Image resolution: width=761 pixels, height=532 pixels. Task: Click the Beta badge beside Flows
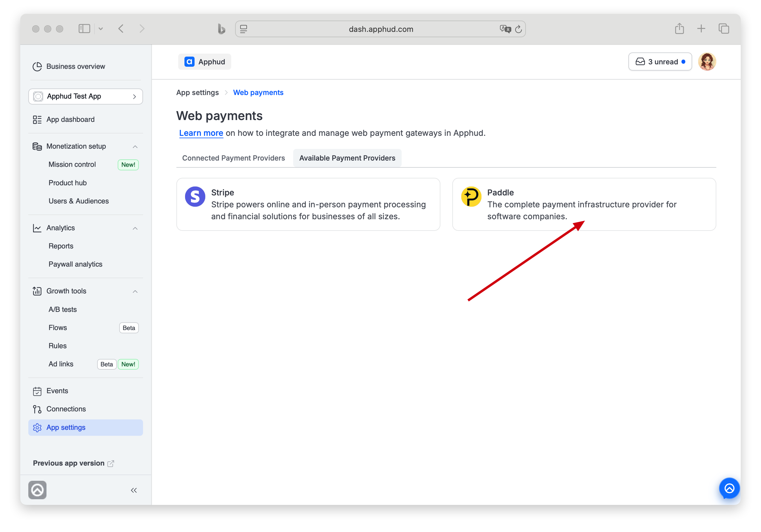(129, 328)
